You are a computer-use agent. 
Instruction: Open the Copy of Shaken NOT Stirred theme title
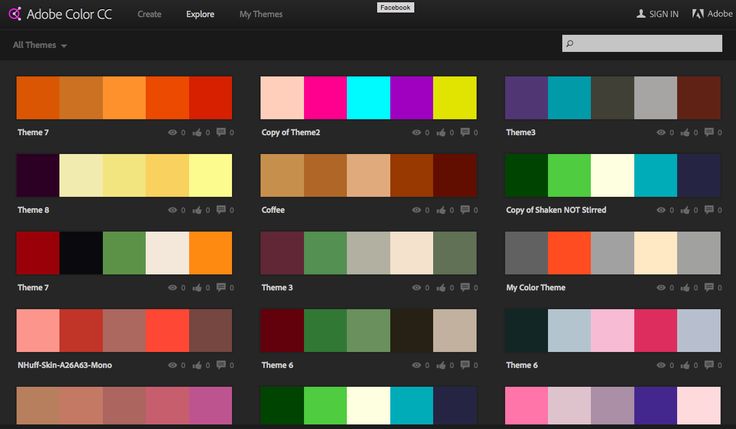click(555, 210)
